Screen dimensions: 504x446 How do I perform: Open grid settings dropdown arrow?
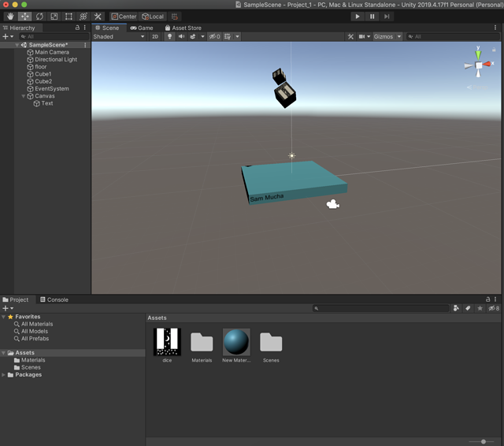[237, 37]
